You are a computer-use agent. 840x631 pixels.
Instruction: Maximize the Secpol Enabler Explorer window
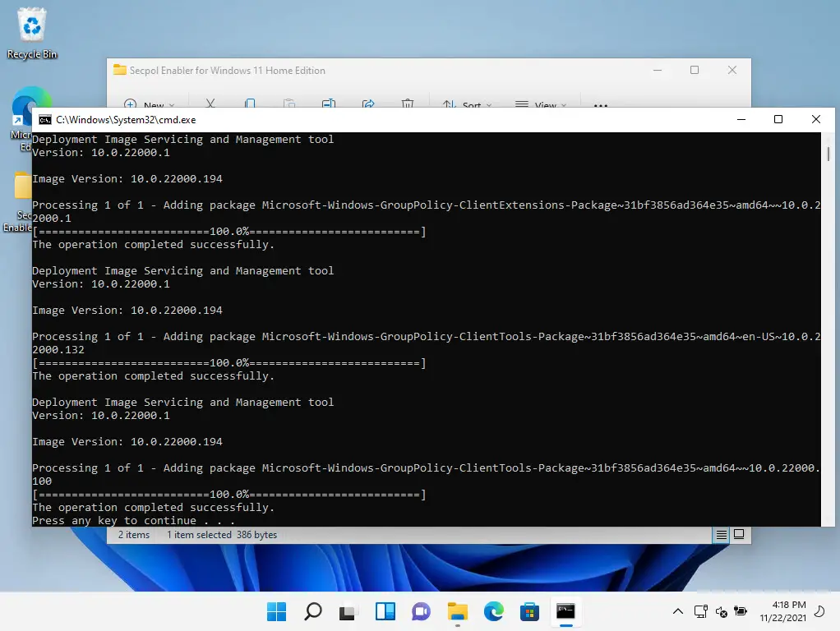(695, 70)
